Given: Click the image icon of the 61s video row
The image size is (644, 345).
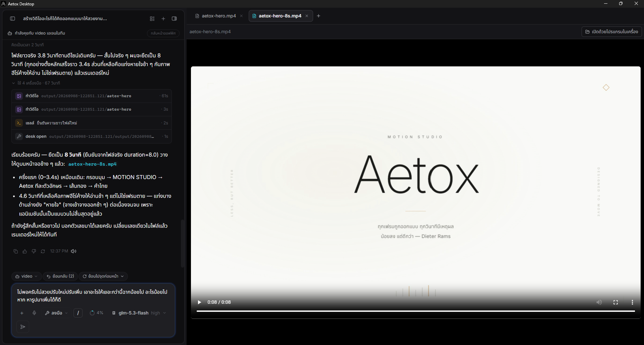Looking at the screenshot, I should [x=19, y=96].
